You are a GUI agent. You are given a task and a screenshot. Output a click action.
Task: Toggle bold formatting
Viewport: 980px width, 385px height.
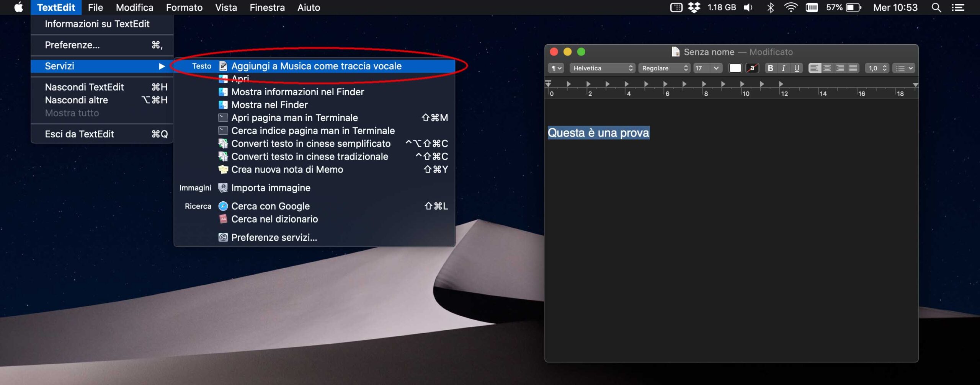pyautogui.click(x=770, y=68)
